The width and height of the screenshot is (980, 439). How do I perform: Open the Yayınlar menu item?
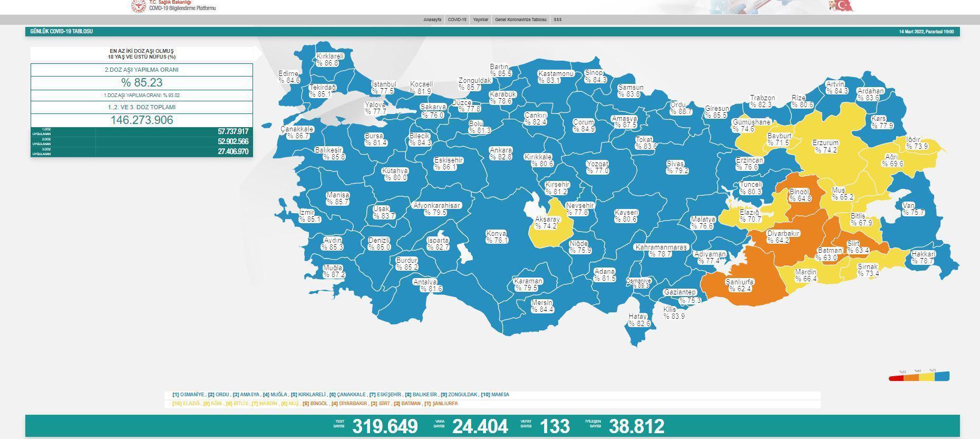pyautogui.click(x=480, y=20)
